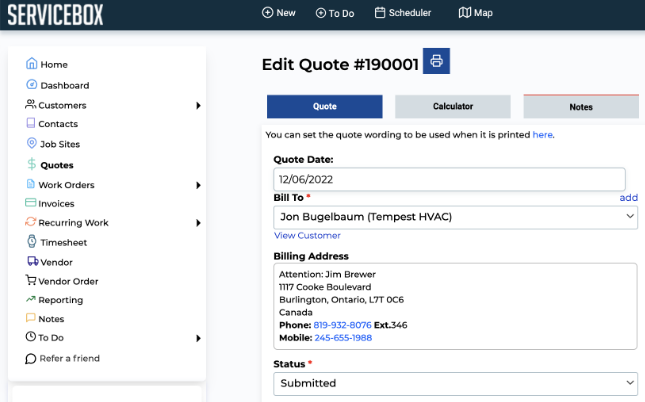Open Refer a friend link
Image resolution: width=645 pixels, height=402 pixels.
pos(70,358)
